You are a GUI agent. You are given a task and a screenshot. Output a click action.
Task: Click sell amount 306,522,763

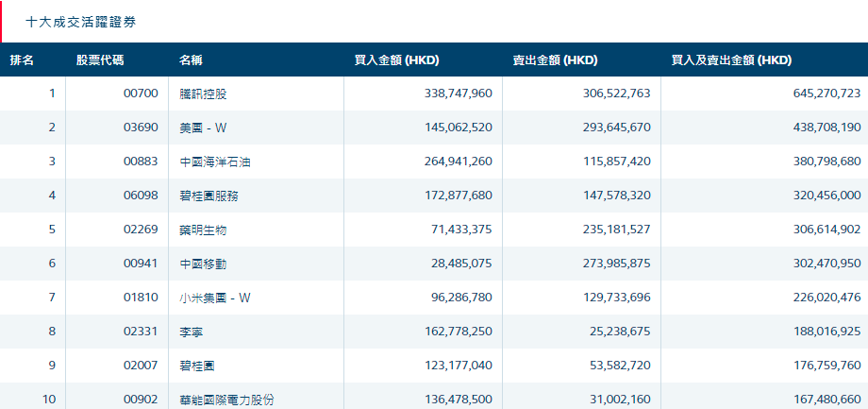click(x=617, y=94)
